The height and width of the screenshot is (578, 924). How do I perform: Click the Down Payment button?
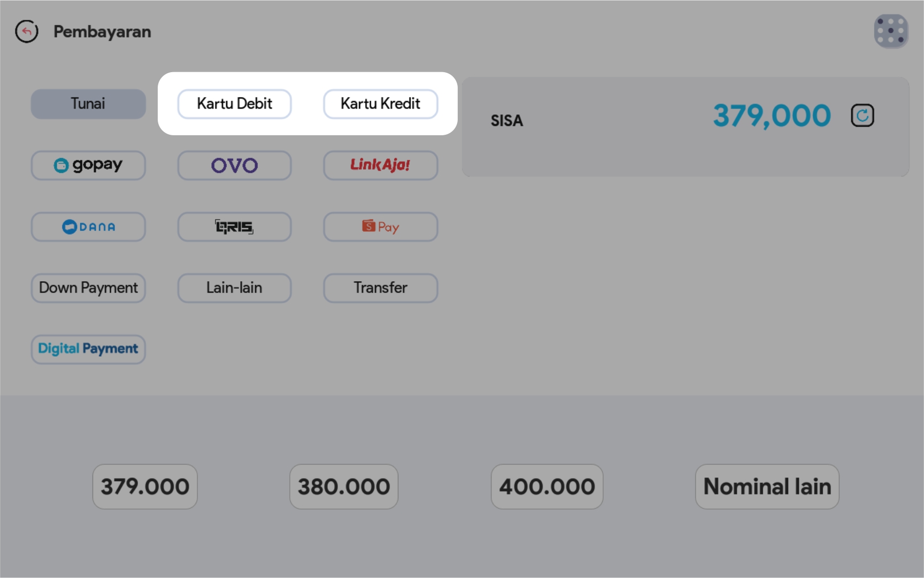point(88,288)
